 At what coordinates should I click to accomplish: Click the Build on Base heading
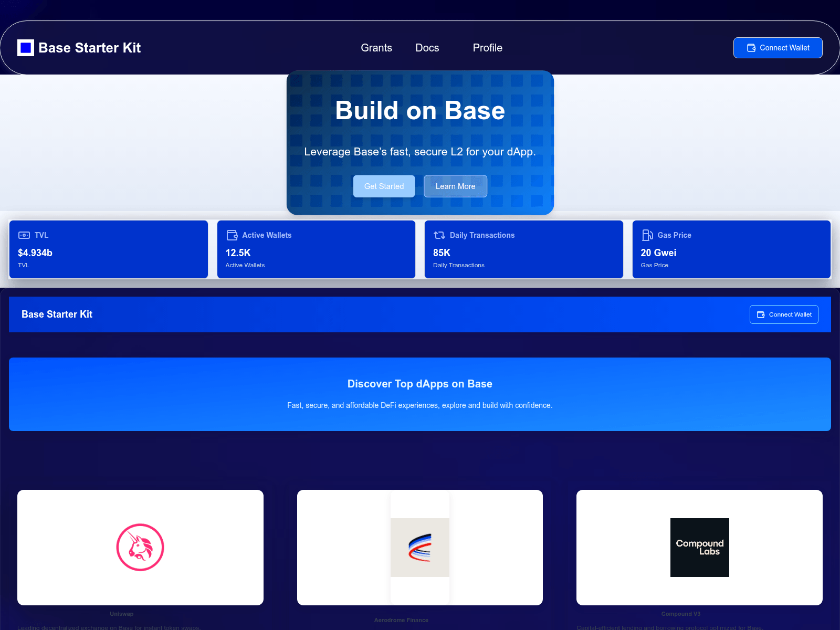420,111
